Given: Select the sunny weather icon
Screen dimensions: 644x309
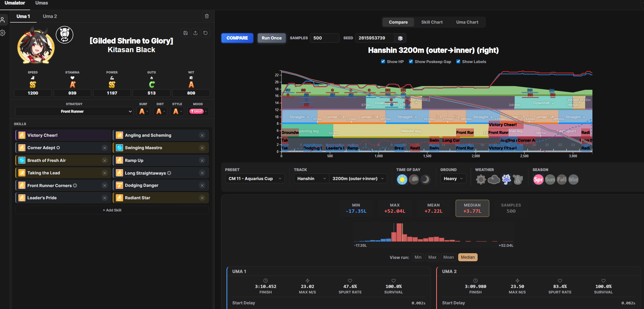Looking at the screenshot, I should [x=481, y=179].
